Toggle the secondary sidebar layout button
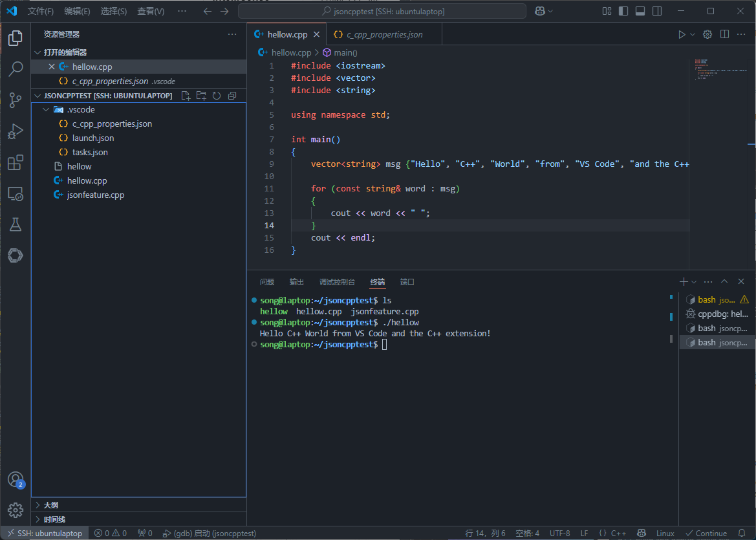The height and width of the screenshot is (540, 756). (657, 11)
